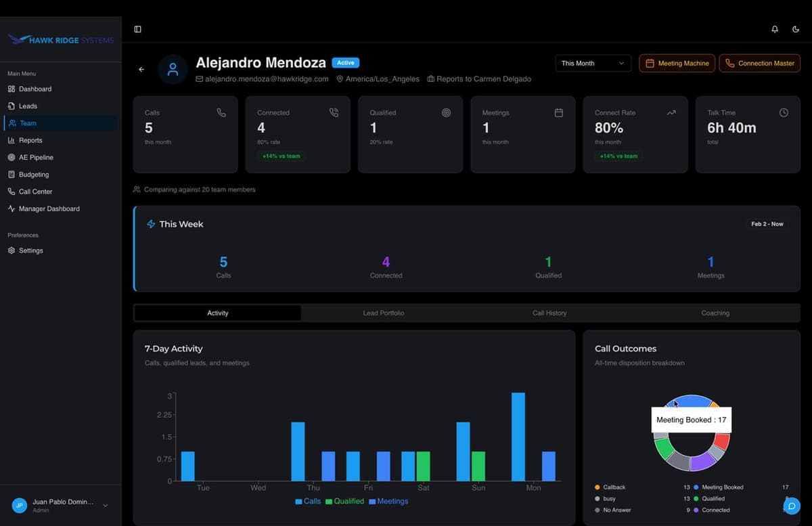
Task: Click the back arrow beside the profile avatar
Action: click(x=141, y=69)
